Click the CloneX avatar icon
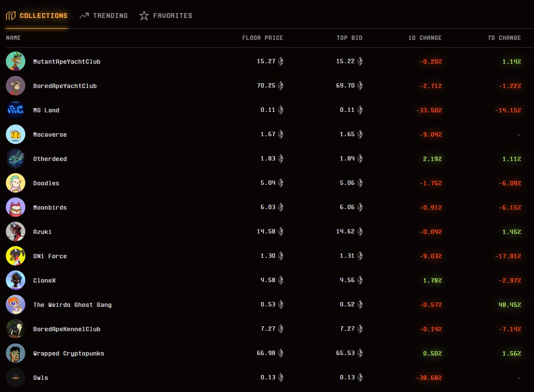 (x=16, y=281)
